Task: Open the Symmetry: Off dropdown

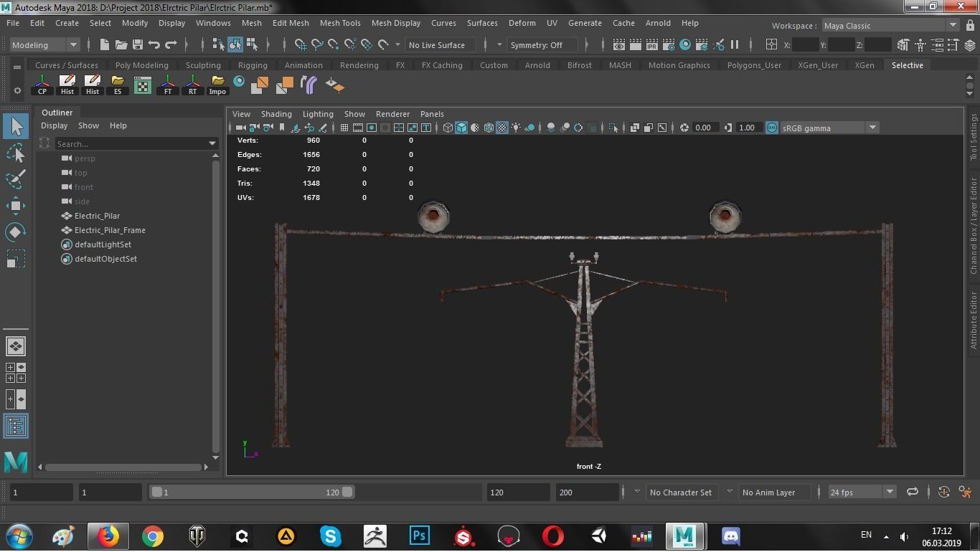Action: tap(542, 44)
